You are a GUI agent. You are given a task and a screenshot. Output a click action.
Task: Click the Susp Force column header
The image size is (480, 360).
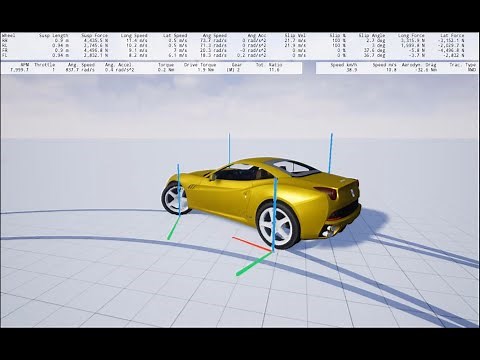[x=95, y=35]
